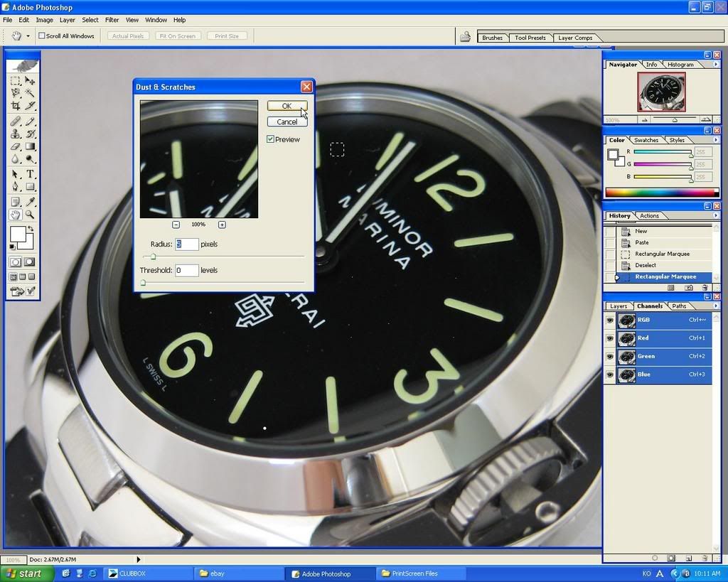Hide the Green channel visibility eye
The width and height of the screenshot is (728, 582).
click(610, 357)
